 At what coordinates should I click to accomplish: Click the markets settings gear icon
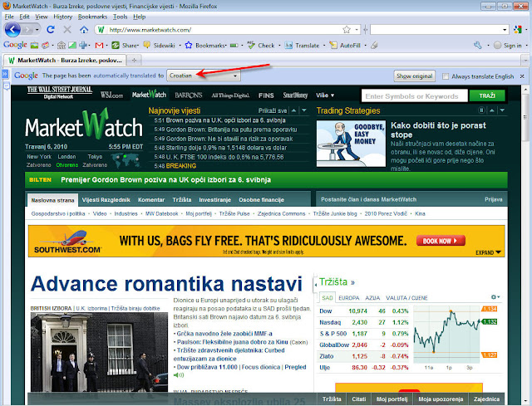click(x=495, y=297)
